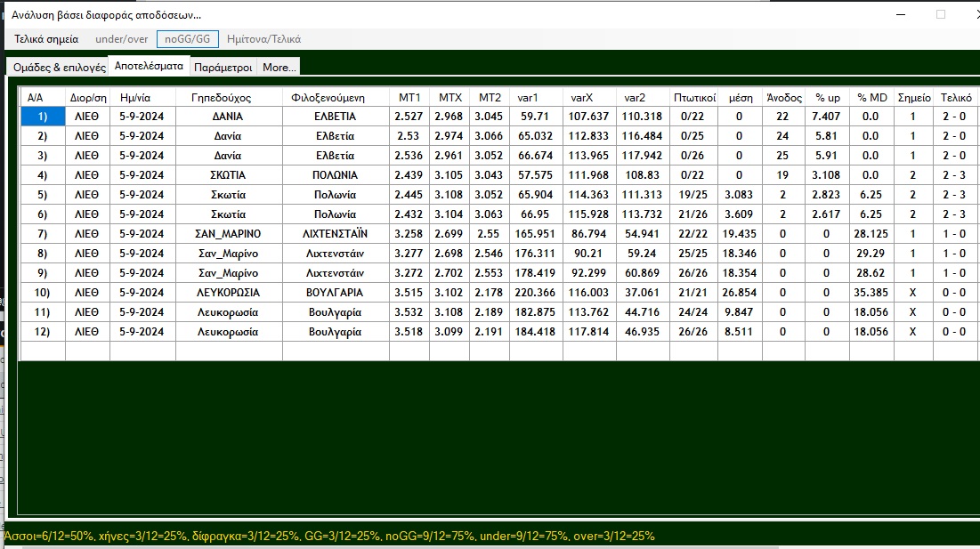Select the ΣΚΩΤΙΑ home team cell
The image size is (980, 549).
click(228, 175)
